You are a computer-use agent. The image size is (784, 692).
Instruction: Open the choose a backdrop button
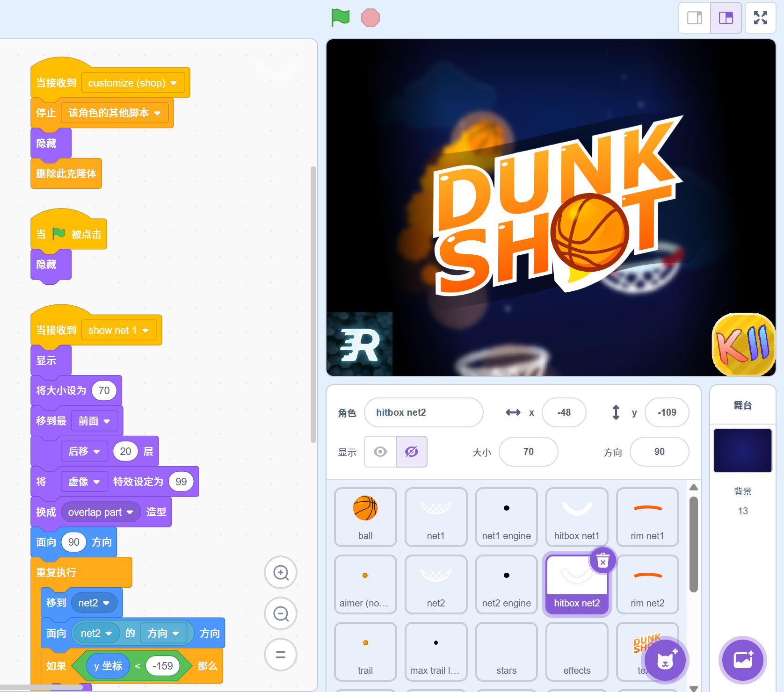point(742,660)
